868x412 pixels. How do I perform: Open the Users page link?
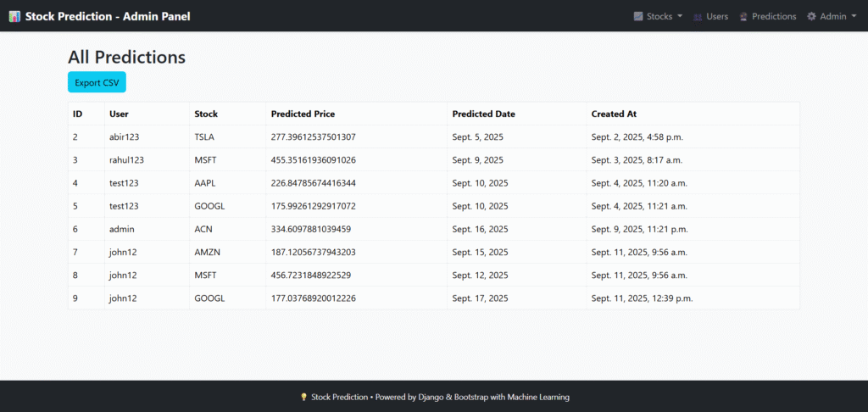coord(711,17)
